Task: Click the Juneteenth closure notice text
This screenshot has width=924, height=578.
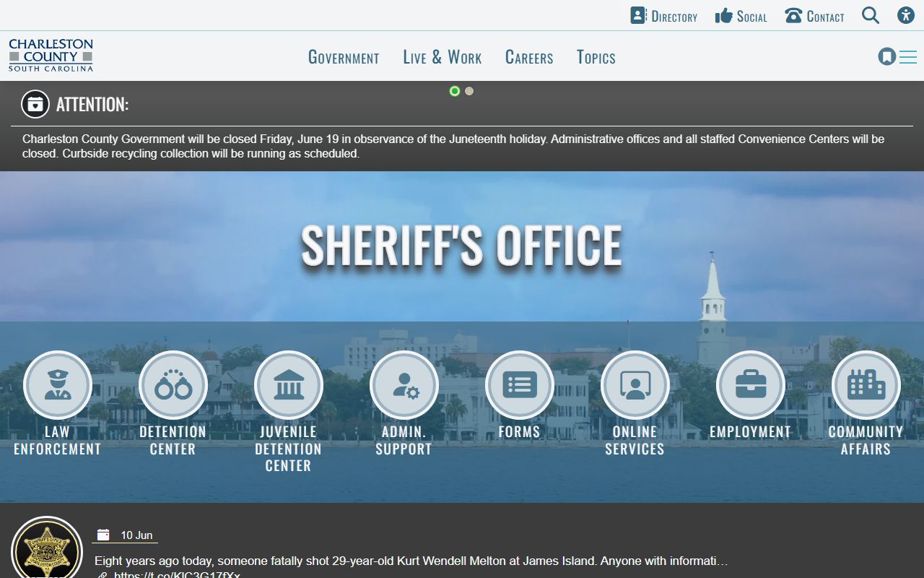Action: click(453, 146)
